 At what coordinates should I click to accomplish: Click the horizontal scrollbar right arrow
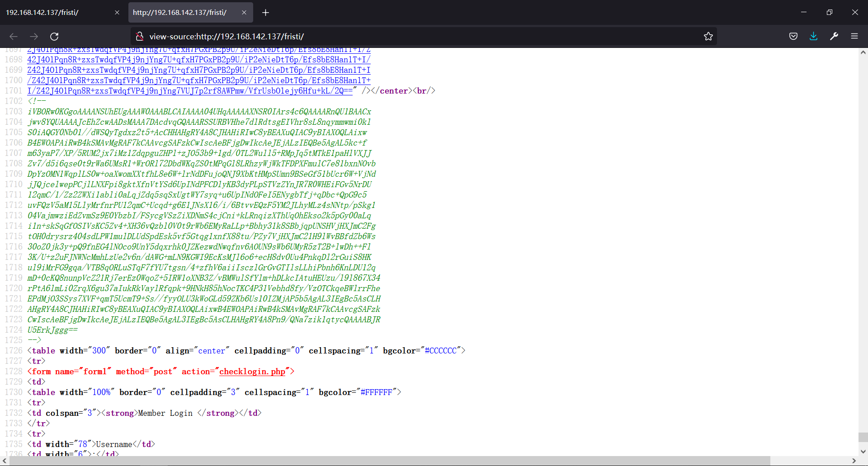coord(854,461)
